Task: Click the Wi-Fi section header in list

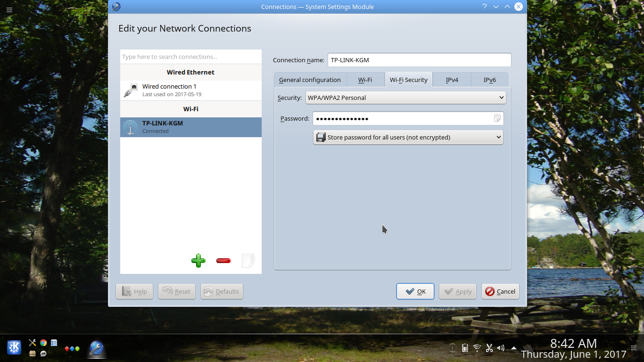Action: coord(191,109)
